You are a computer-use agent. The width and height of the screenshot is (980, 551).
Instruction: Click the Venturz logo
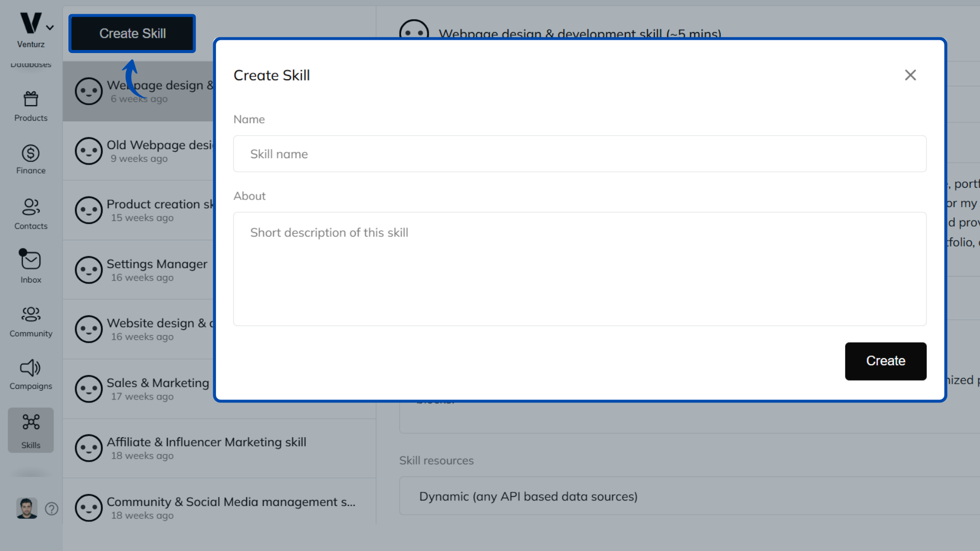click(30, 22)
